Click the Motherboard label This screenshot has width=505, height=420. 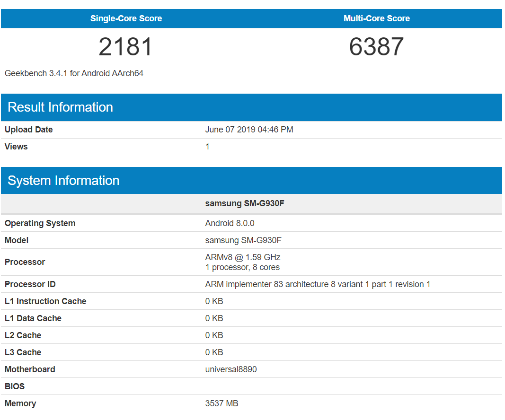click(x=30, y=369)
